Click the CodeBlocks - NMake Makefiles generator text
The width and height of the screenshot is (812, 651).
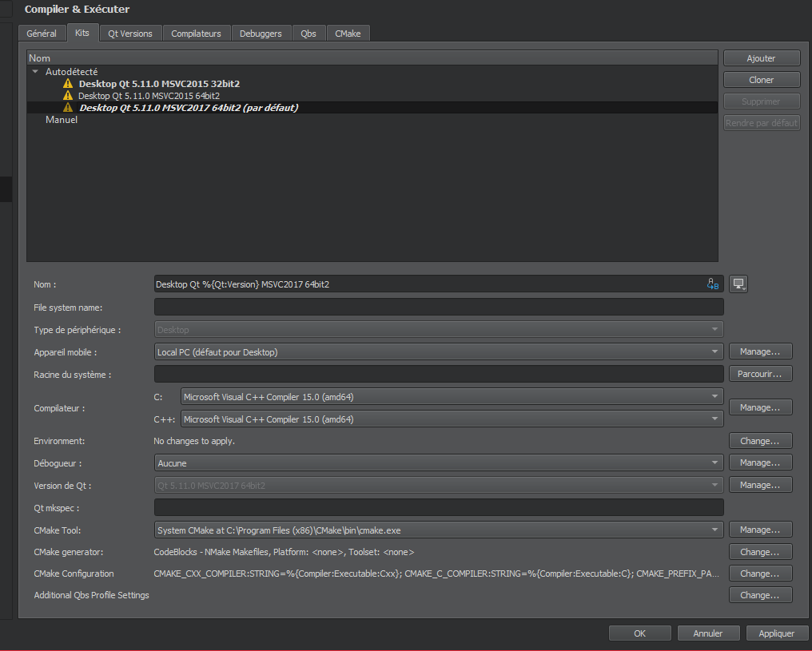(284, 552)
